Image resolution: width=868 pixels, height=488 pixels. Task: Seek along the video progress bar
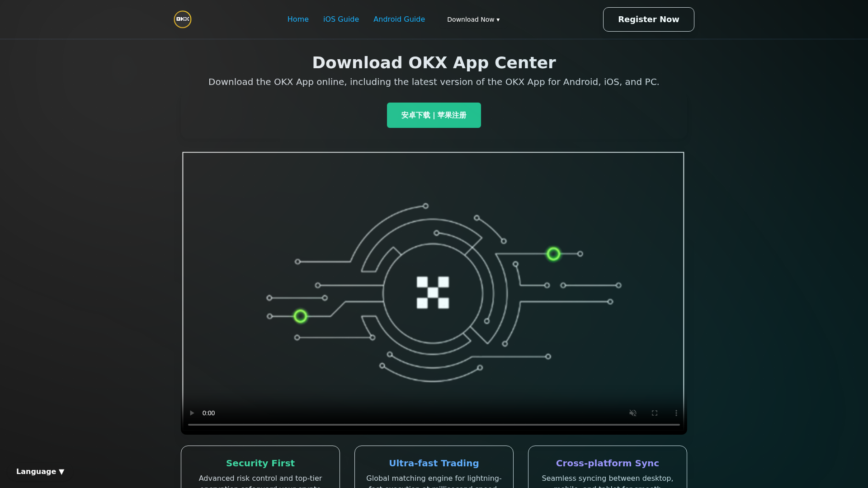coord(434,425)
